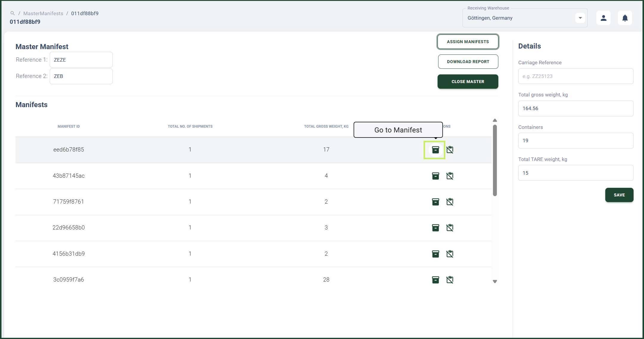Unassign manifest eed6b78f85 with clipboard-off icon
Viewport: 644px width, 339px height.
coord(450,150)
